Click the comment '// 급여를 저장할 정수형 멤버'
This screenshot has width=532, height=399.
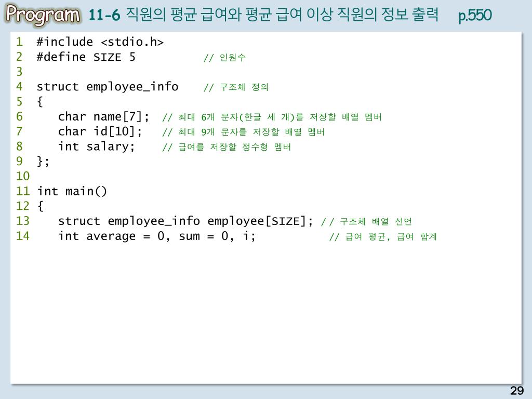(x=227, y=147)
